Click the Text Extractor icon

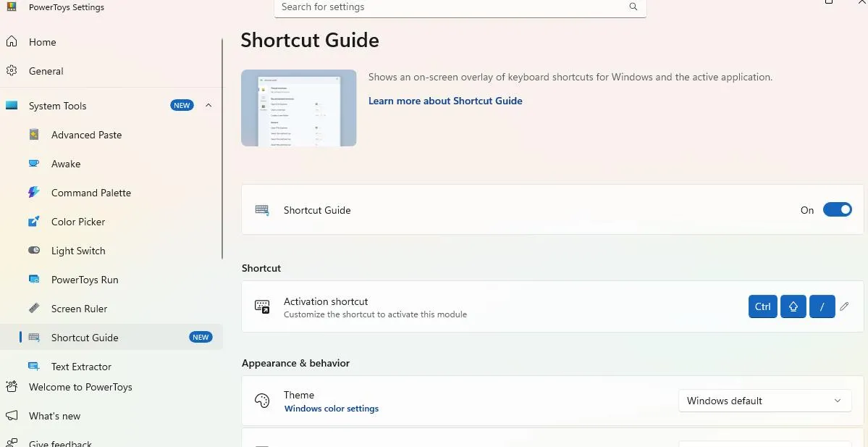click(34, 366)
